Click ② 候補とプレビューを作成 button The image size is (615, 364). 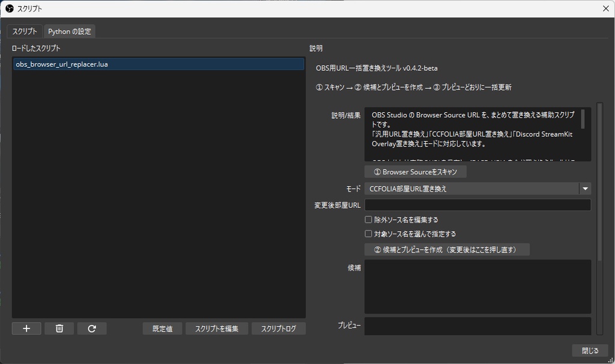[447, 249]
